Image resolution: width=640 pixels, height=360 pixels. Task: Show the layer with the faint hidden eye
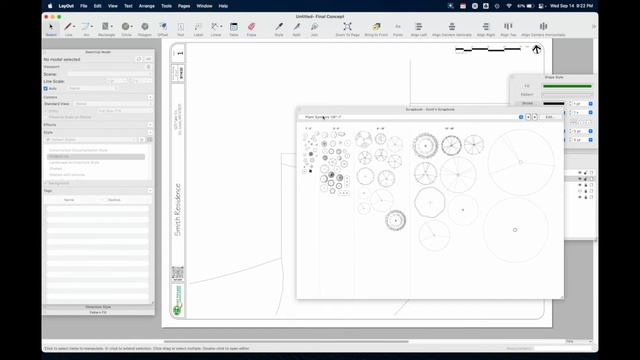[580, 191]
